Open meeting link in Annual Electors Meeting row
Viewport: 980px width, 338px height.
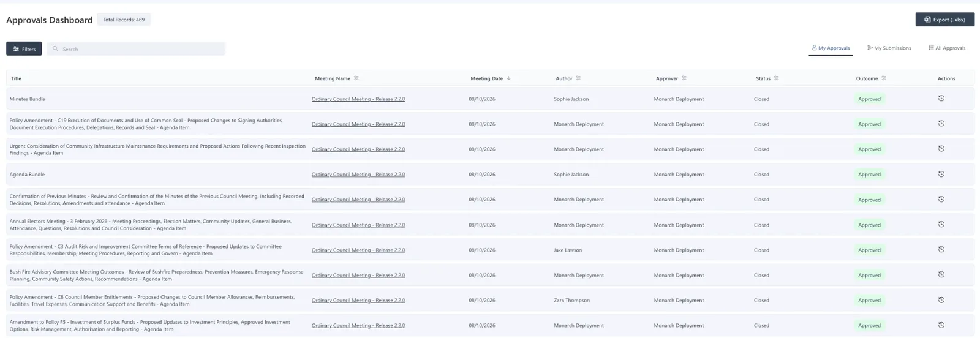tap(358, 225)
